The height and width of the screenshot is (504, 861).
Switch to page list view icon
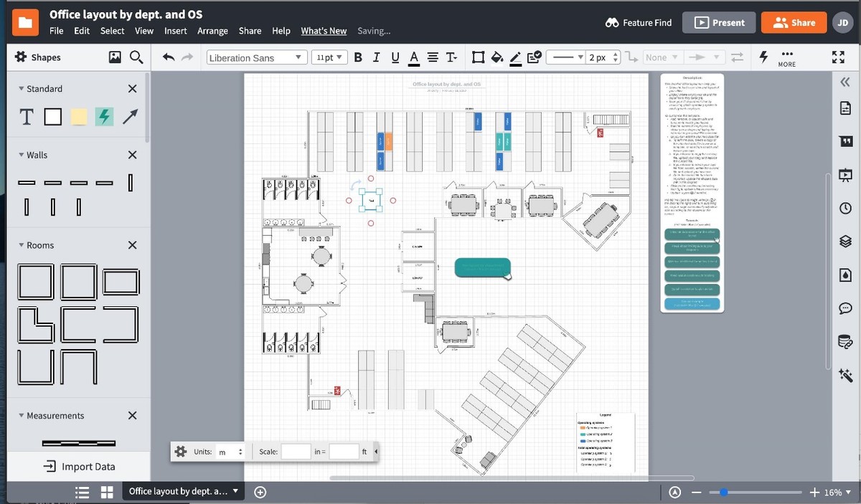(83, 493)
